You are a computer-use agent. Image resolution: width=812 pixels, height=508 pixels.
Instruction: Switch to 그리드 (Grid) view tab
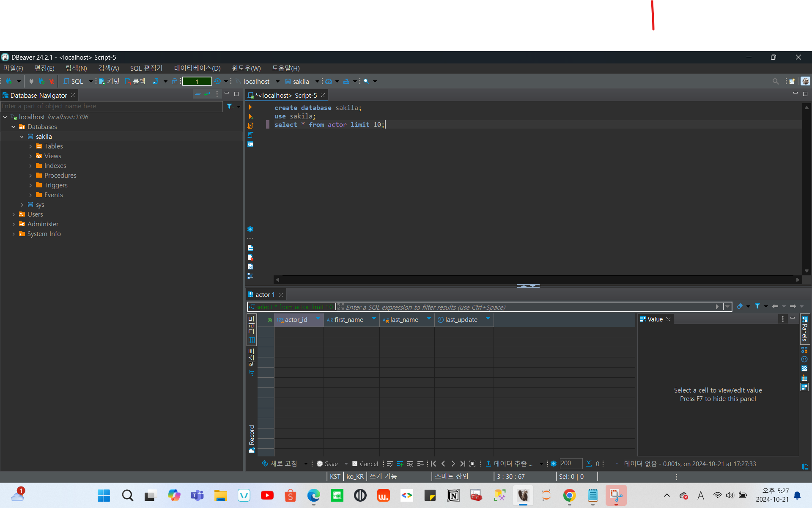click(x=251, y=330)
